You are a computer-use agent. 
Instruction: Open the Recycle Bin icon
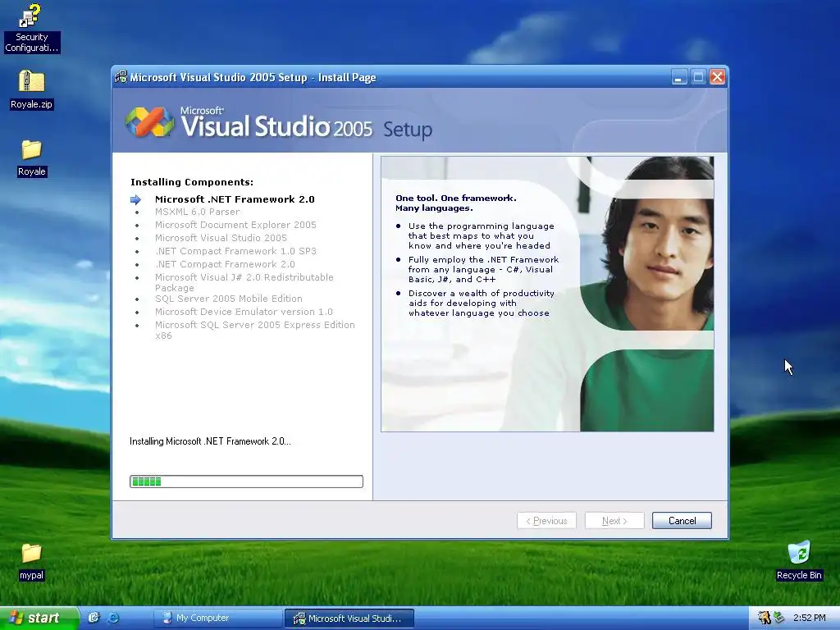pos(799,560)
